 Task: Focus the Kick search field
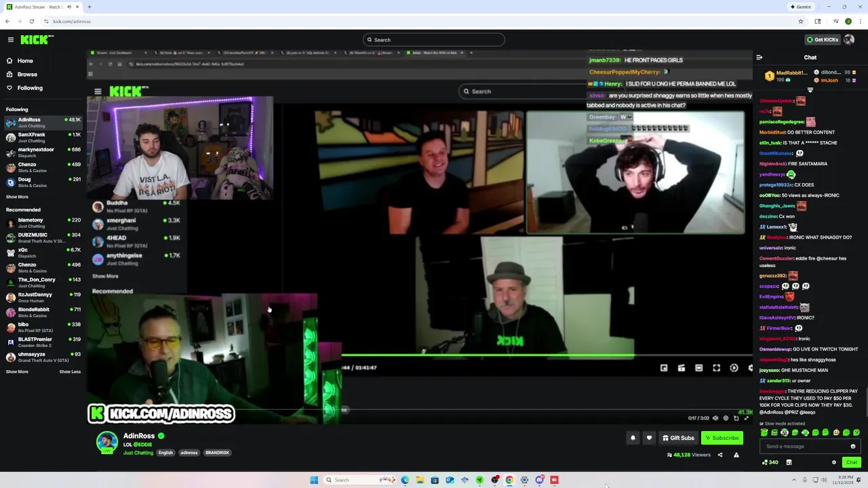[x=434, y=40]
